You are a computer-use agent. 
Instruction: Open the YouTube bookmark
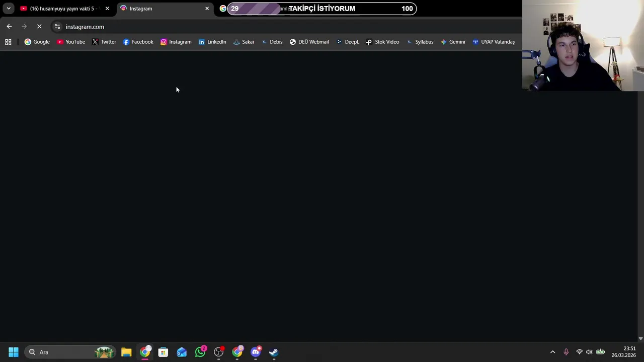coord(71,42)
